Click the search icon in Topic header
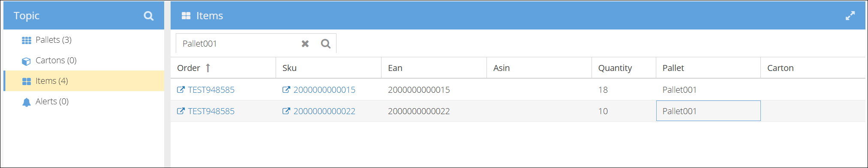The height and width of the screenshot is (168, 868). click(148, 16)
